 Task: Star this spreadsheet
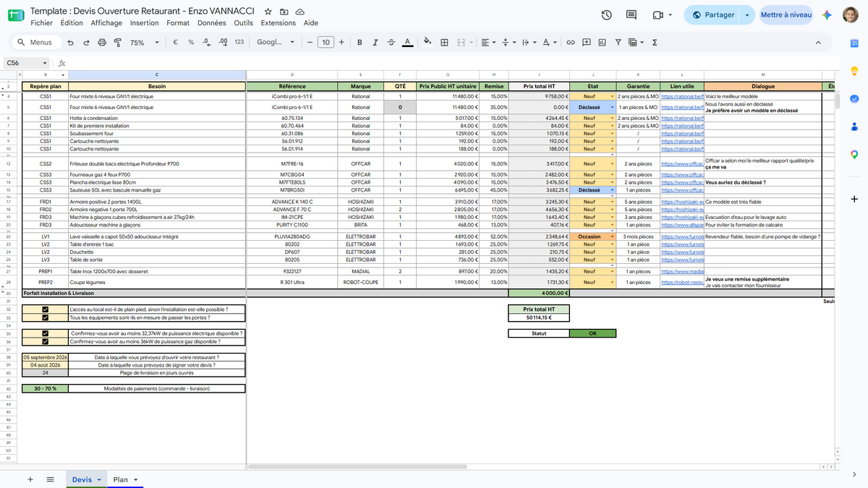(268, 12)
